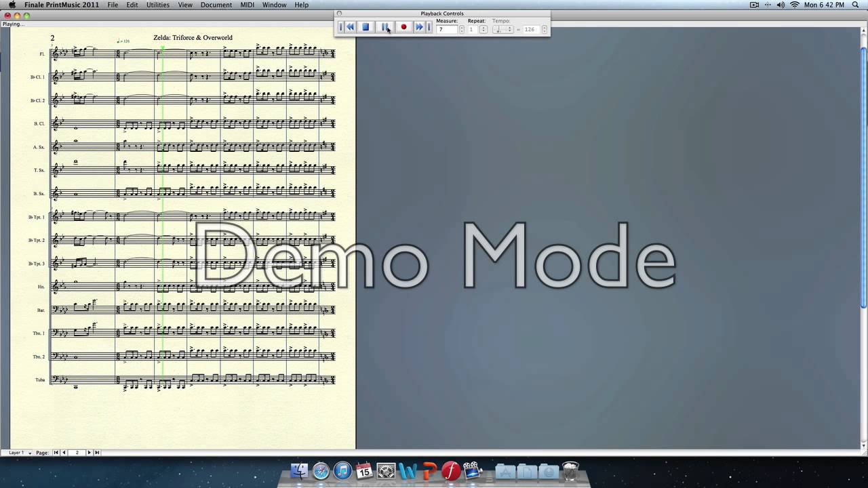
Task: Open the Tempo note duration dropdown
Action: click(502, 30)
